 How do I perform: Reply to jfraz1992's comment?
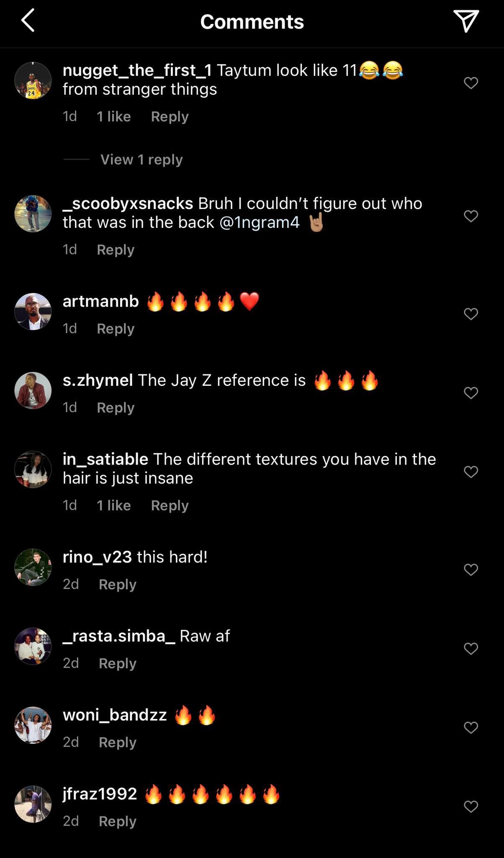[x=117, y=822]
